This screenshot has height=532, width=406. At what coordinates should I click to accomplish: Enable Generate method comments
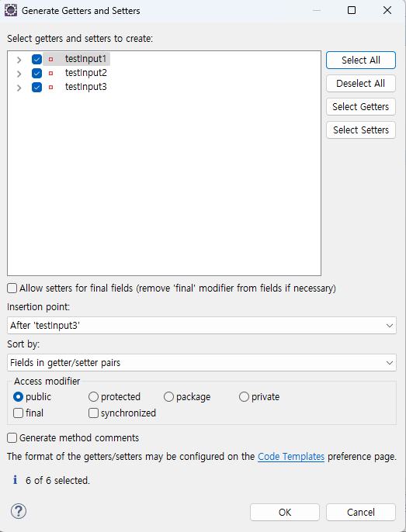coord(12,438)
